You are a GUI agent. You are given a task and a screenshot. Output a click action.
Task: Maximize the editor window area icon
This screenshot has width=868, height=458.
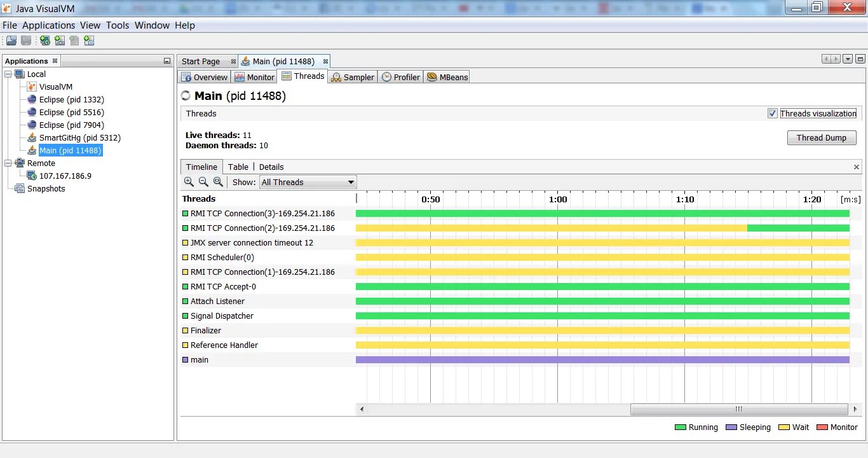pyautogui.click(x=860, y=59)
